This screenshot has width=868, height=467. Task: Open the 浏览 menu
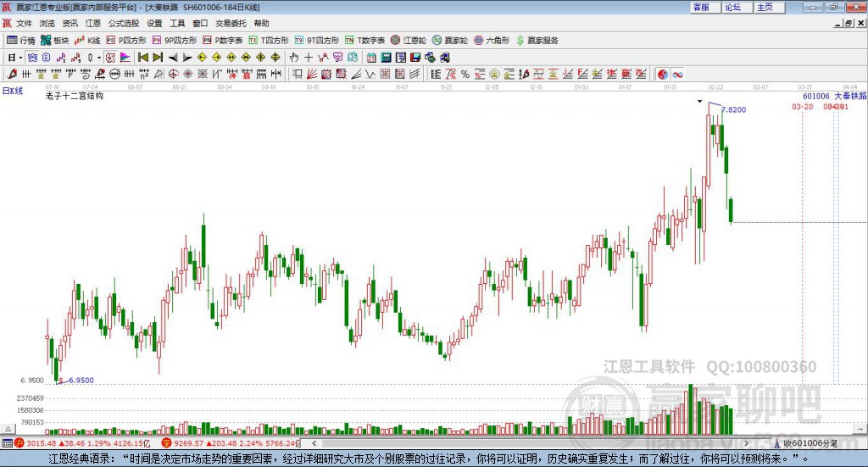47,23
